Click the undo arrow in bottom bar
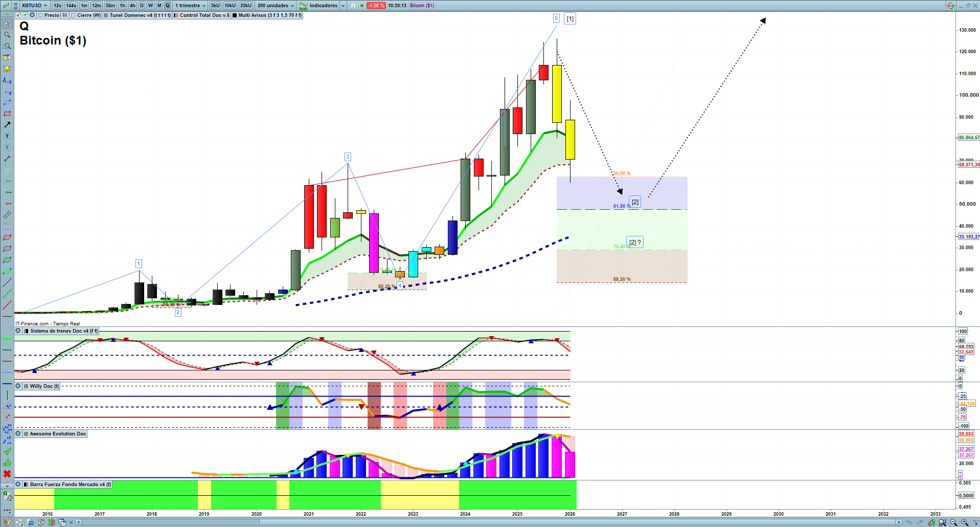This screenshot has width=980, height=527. [908, 522]
